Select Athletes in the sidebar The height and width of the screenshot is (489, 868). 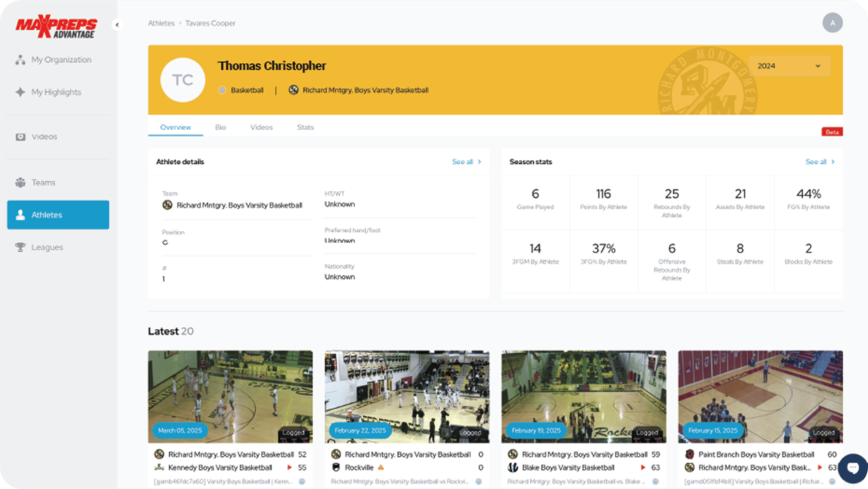58,215
